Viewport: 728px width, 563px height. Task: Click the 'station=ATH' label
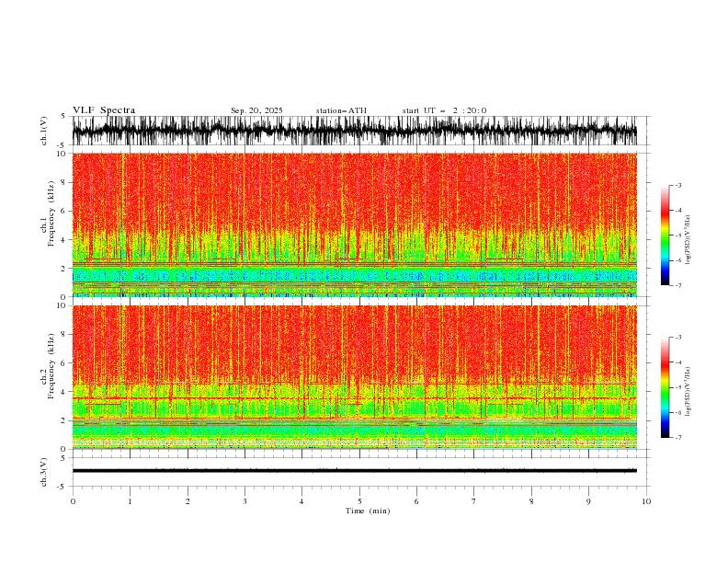click(x=341, y=110)
